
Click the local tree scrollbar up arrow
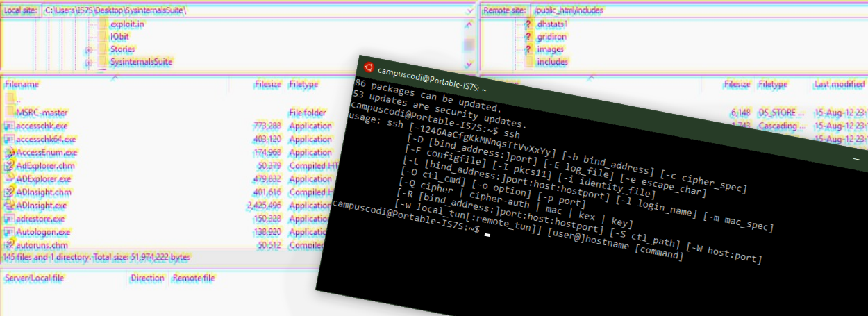coord(469,24)
